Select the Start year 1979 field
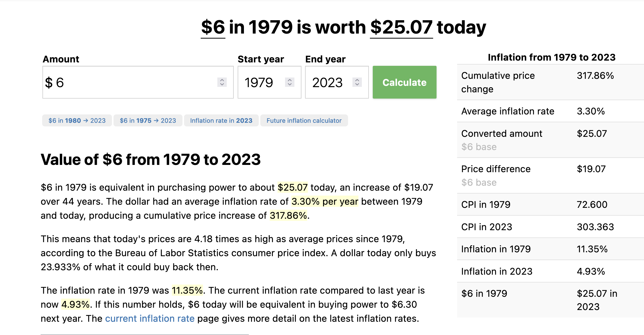This screenshot has height=335, width=644. coord(269,82)
